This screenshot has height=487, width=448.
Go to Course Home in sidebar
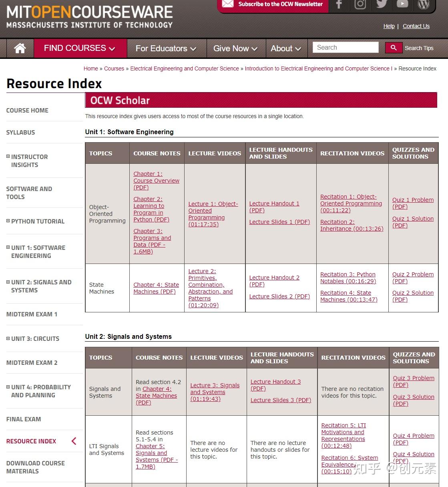click(x=27, y=110)
